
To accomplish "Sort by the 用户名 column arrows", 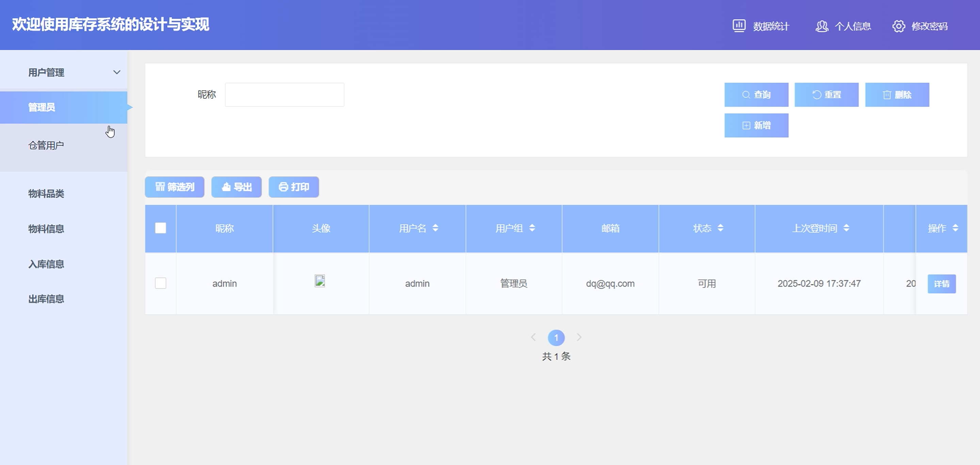I will click(435, 228).
